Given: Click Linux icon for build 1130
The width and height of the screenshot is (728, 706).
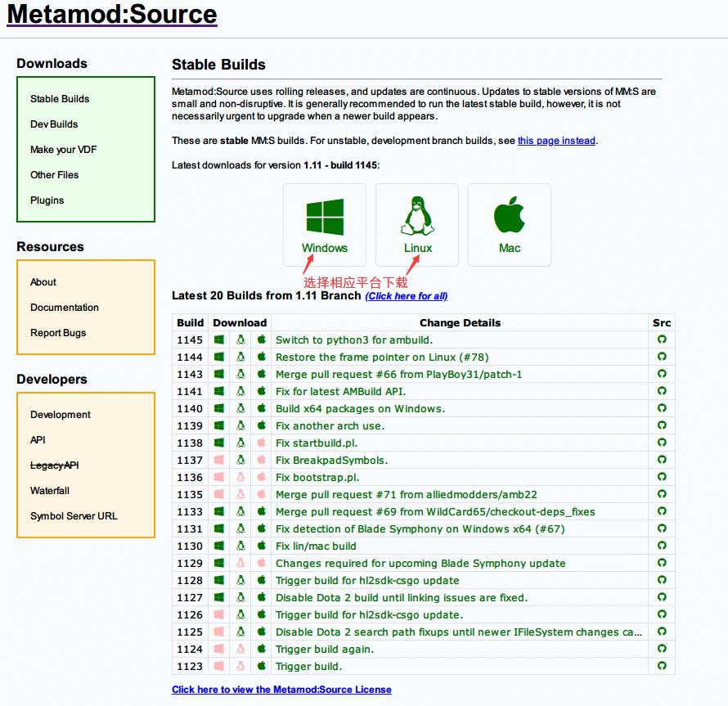Looking at the screenshot, I should point(240,546).
